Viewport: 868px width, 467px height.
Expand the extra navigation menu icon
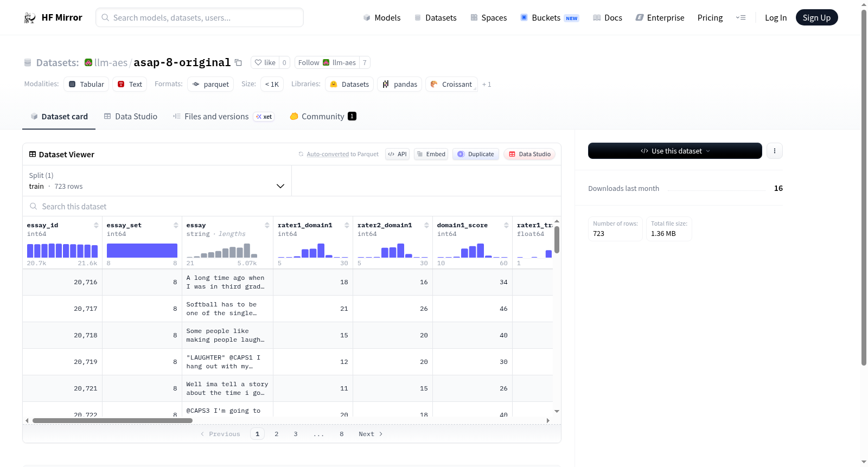click(741, 18)
